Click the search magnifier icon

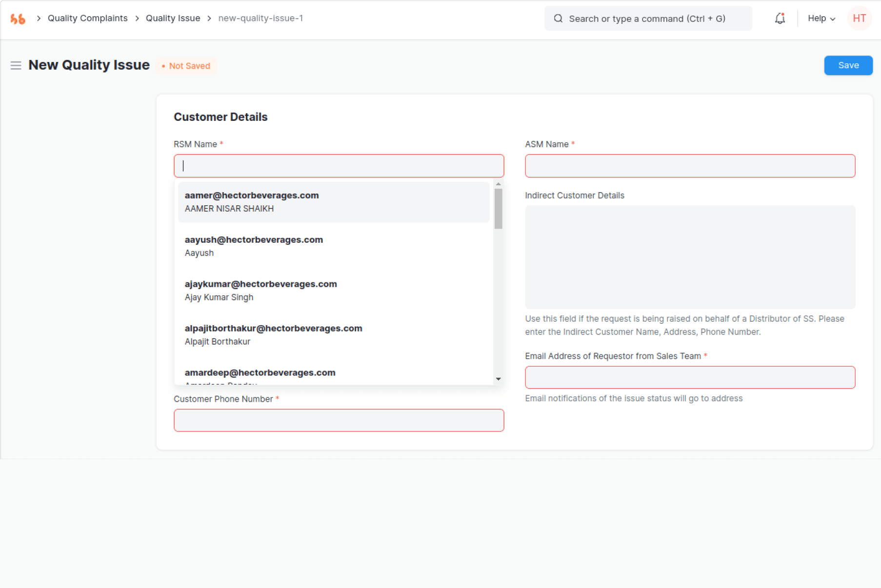(x=558, y=19)
